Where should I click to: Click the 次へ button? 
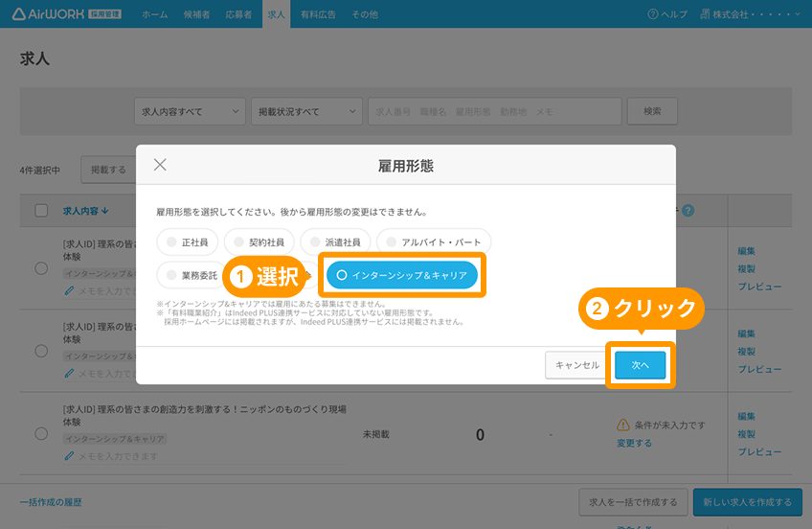[640, 365]
